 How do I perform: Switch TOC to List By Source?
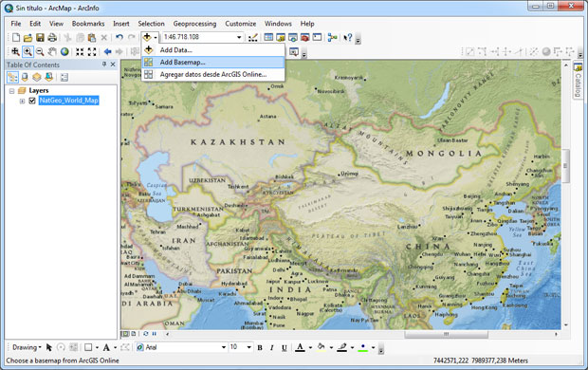25,77
